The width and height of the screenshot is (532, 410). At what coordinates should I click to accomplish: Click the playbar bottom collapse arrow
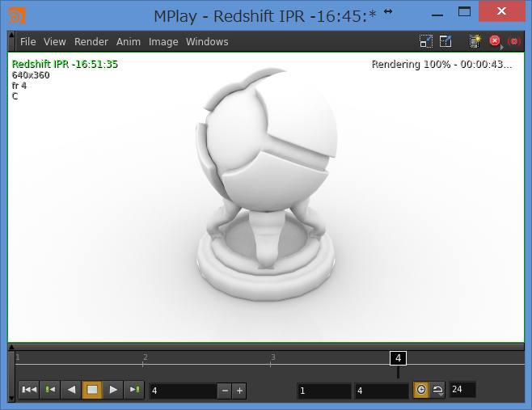[11, 398]
